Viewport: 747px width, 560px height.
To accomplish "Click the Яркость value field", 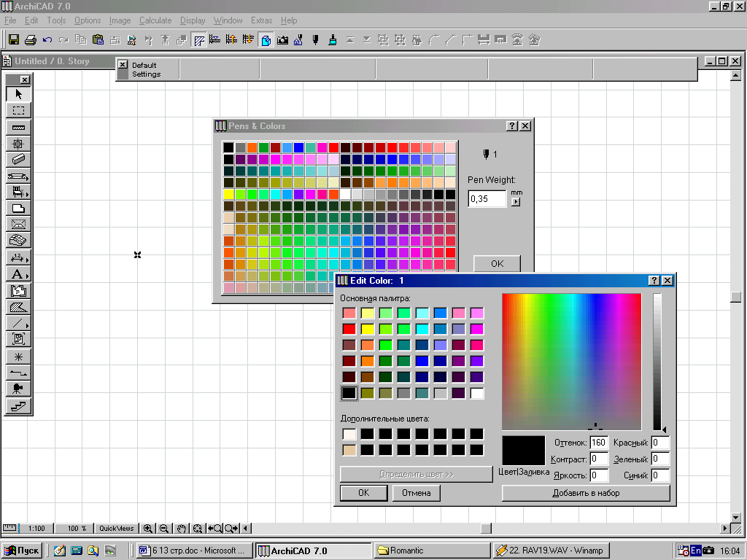I will [x=599, y=475].
